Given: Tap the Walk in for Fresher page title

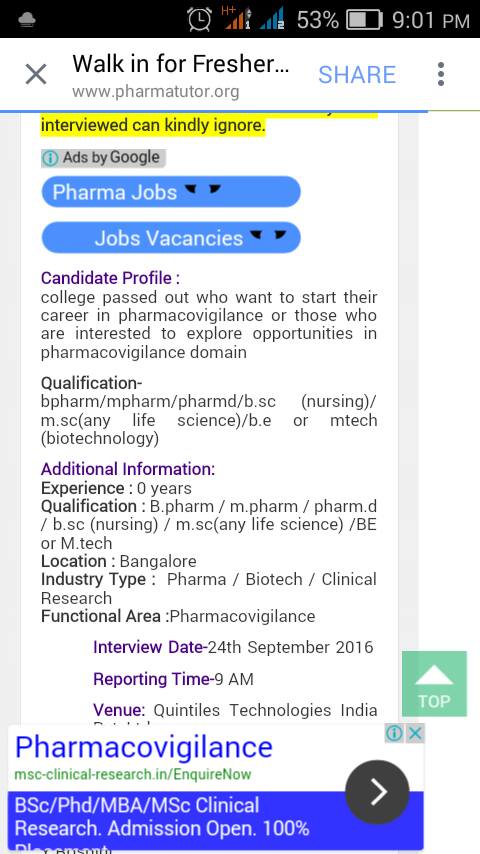Looking at the screenshot, I should [180, 64].
